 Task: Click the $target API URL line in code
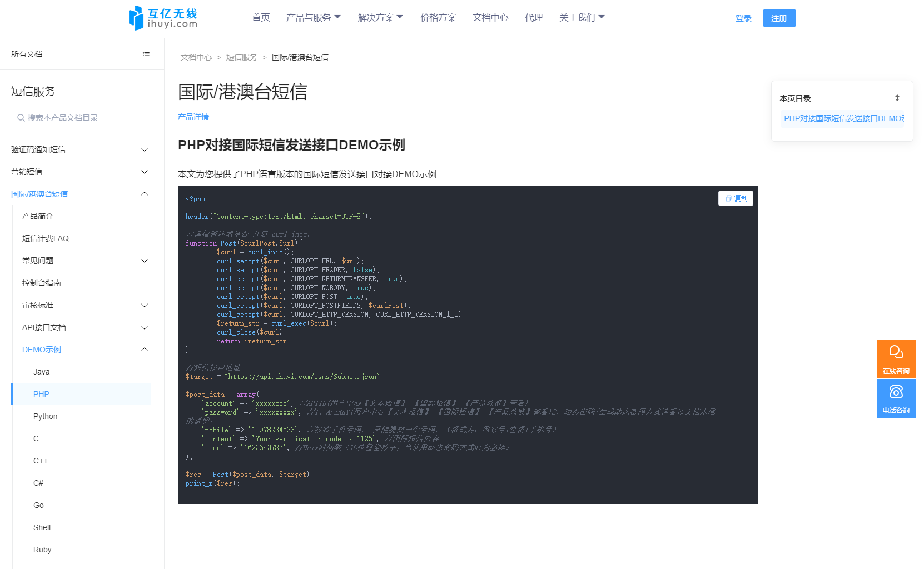click(x=284, y=377)
